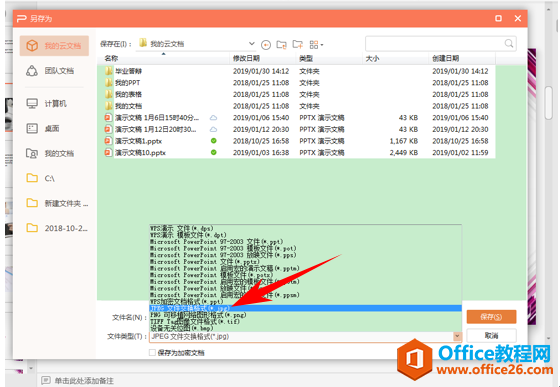Expand the 保存在 location dropdown
Viewport: 560px width, 387px height.
click(x=251, y=44)
